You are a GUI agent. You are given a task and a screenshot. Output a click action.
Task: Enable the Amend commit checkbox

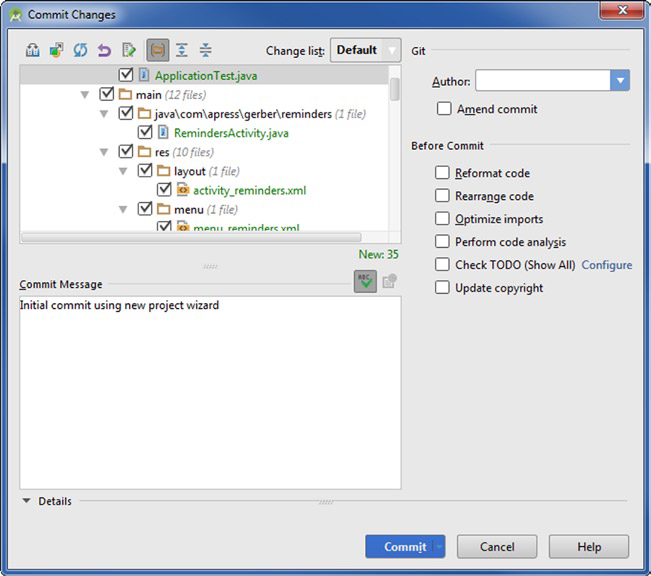(444, 109)
